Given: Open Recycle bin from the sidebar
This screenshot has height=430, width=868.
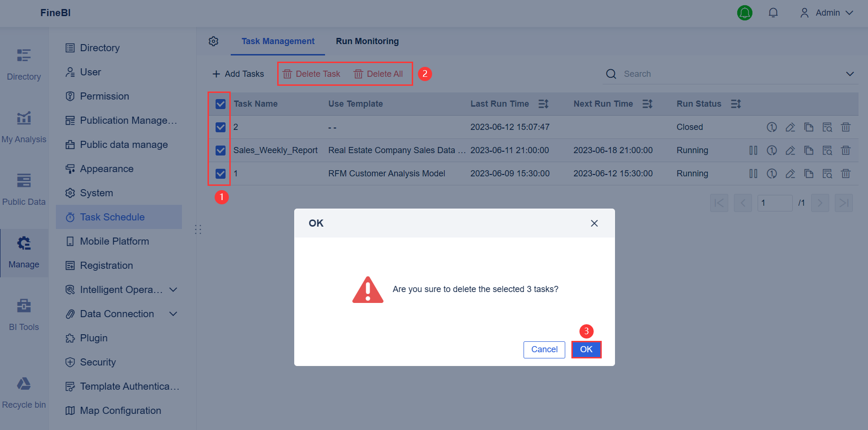Looking at the screenshot, I should (24, 392).
